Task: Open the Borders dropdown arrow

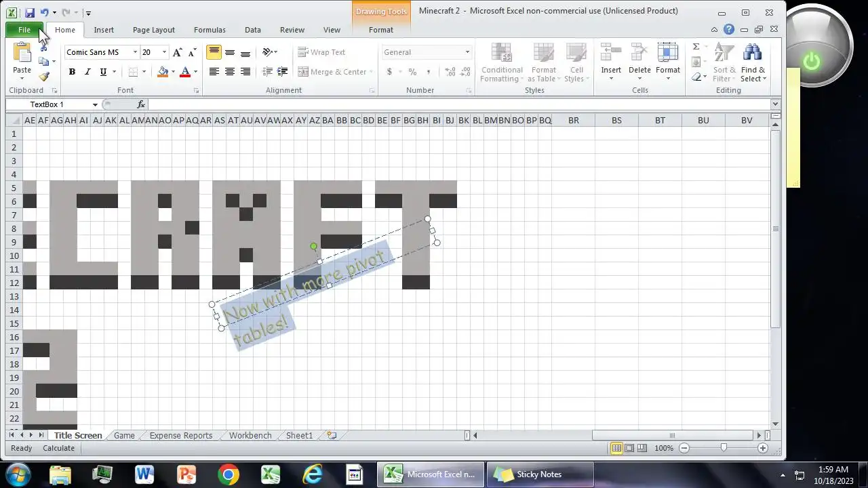Action: click(x=144, y=72)
